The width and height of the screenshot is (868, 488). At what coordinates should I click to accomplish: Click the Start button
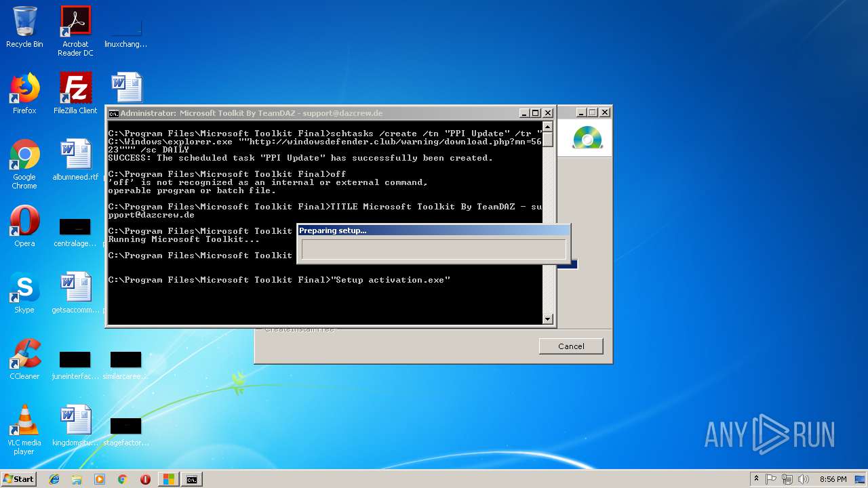pos(19,479)
